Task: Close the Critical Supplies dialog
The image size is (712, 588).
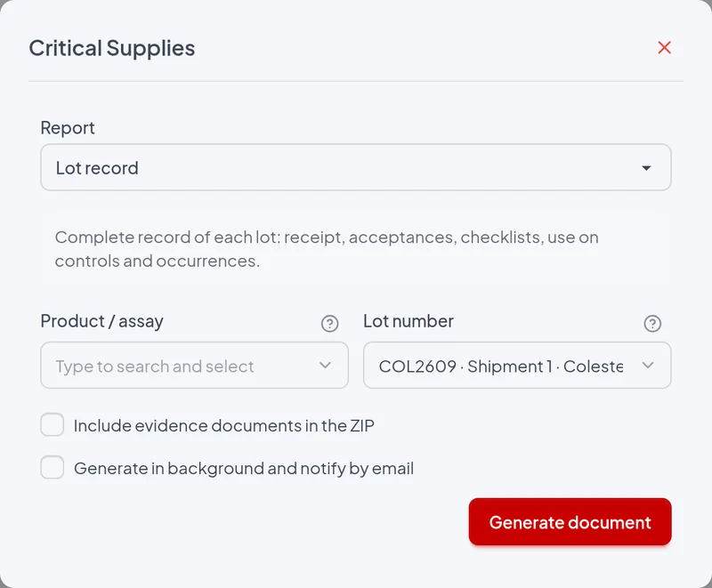Action: pos(664,48)
